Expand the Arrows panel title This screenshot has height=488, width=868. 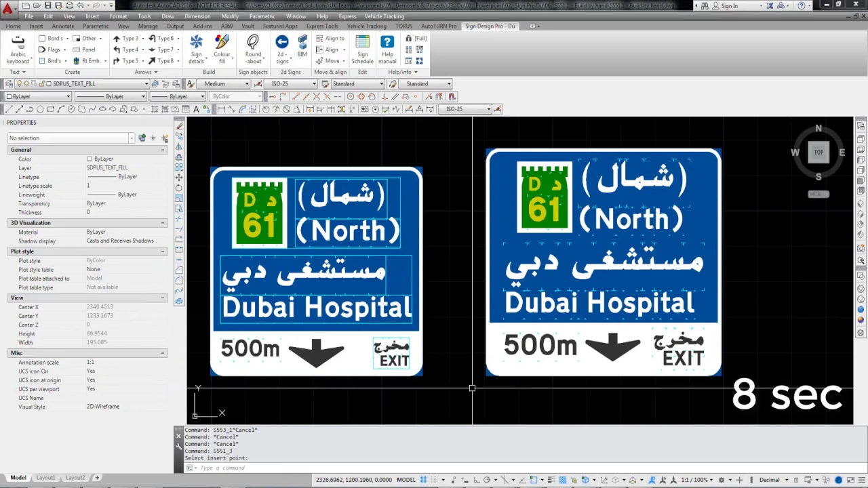[x=146, y=72]
